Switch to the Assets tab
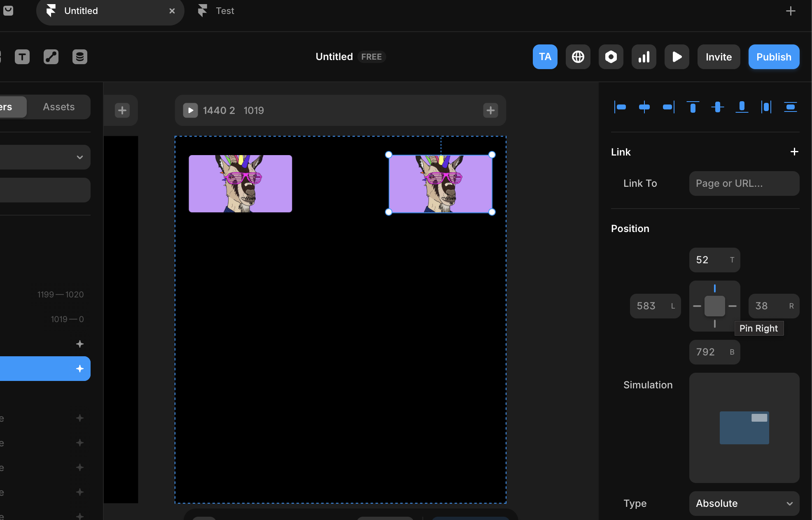This screenshot has height=520, width=812. [59, 107]
